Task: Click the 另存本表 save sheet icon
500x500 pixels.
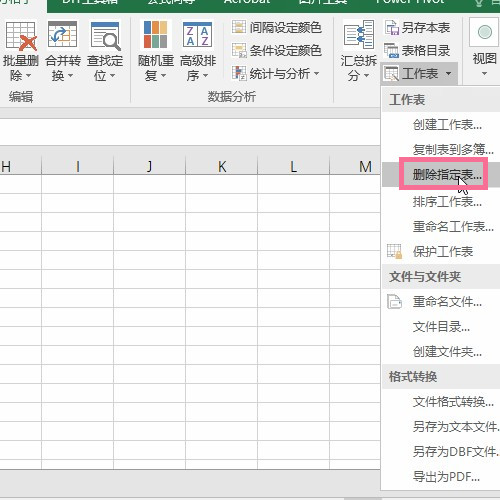Action: coord(392,27)
